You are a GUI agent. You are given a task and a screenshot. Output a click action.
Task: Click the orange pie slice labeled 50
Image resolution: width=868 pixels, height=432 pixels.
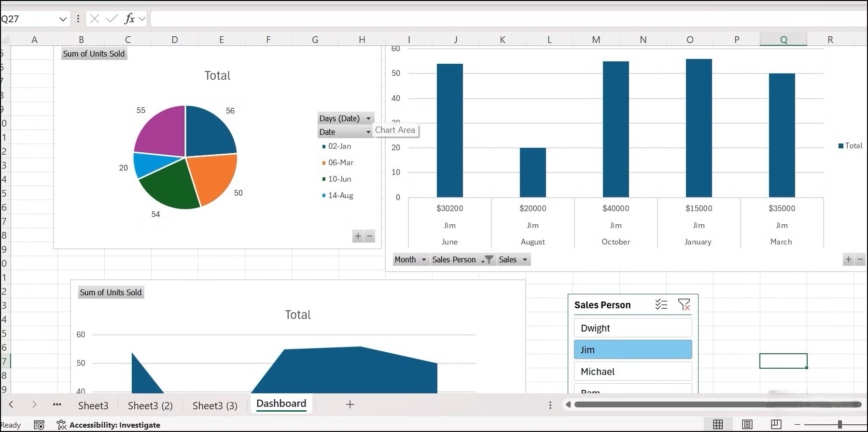pyautogui.click(x=213, y=176)
